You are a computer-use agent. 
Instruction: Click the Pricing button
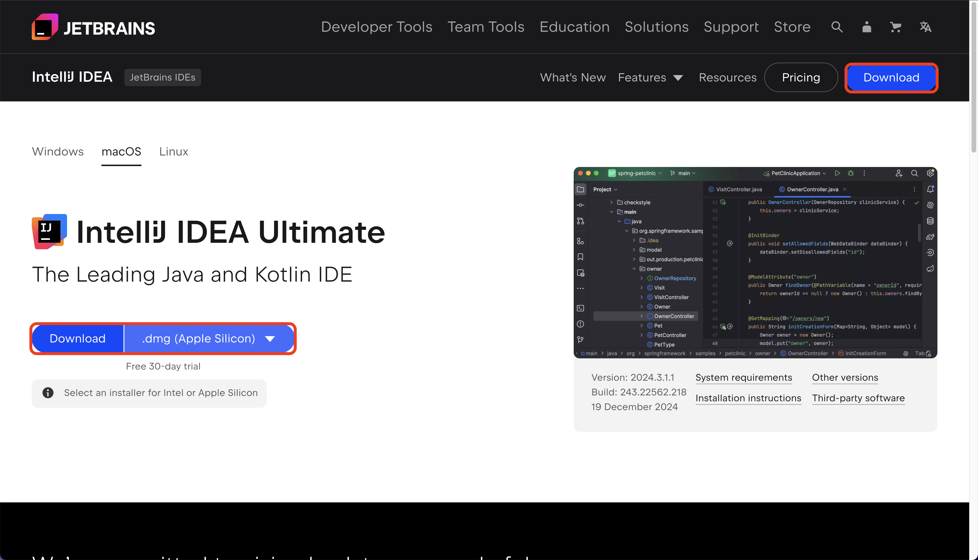click(801, 78)
